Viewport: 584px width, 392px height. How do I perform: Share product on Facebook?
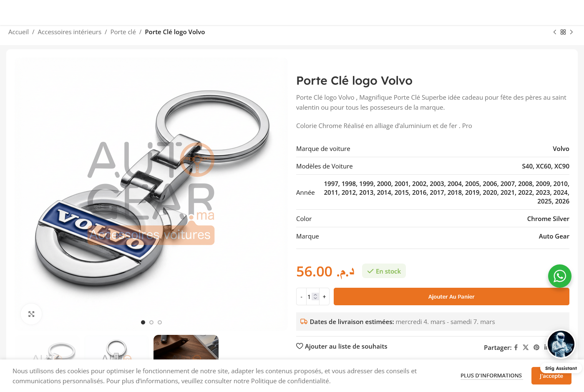click(x=516, y=347)
